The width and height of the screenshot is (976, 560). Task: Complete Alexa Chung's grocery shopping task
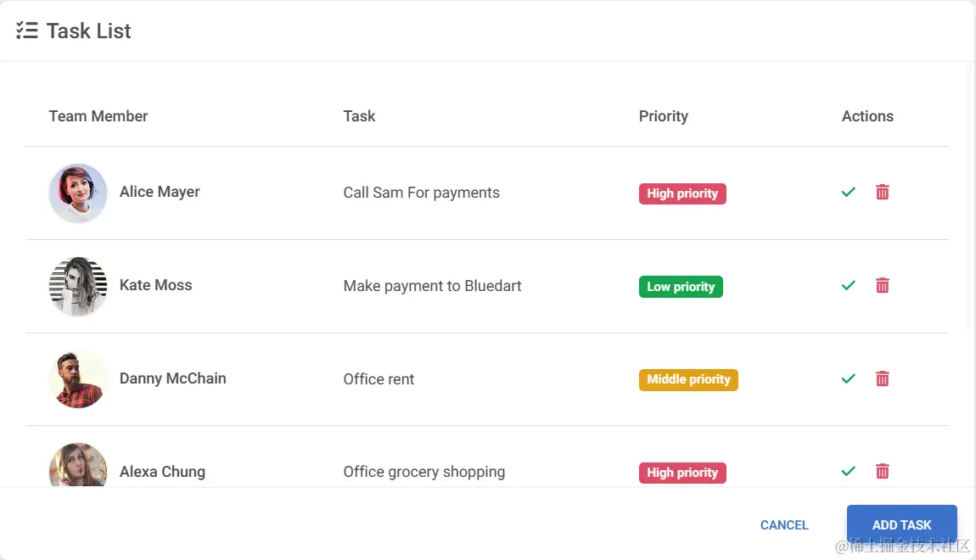[848, 471]
